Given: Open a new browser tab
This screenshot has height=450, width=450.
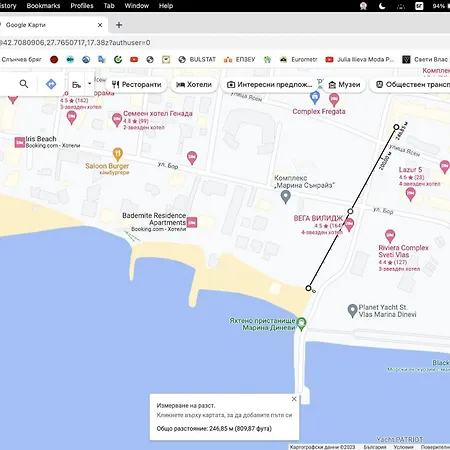Looking at the screenshot, I should pos(119,25).
